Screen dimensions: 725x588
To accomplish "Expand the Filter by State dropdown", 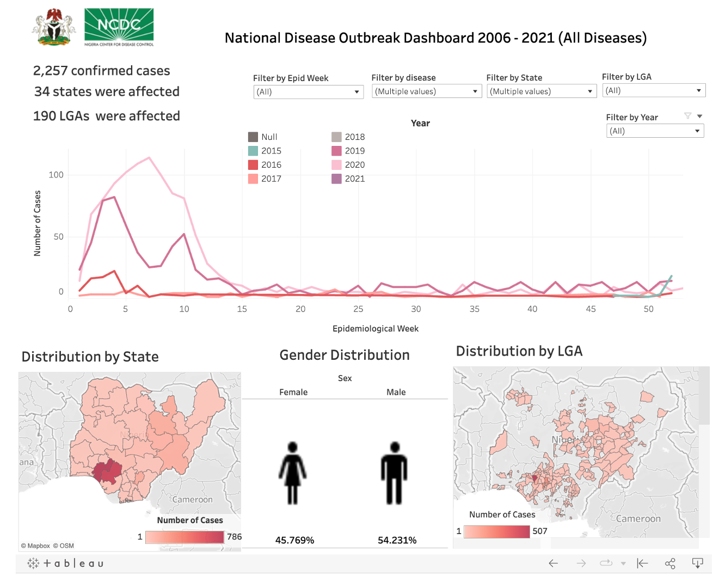I will pyautogui.click(x=541, y=91).
